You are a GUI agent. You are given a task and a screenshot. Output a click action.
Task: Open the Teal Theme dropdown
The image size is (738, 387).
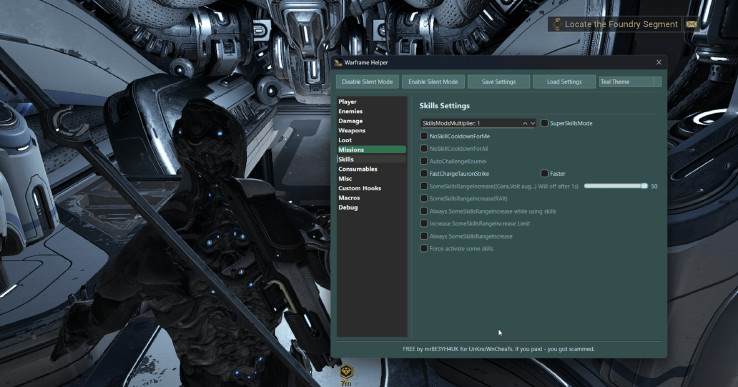coord(630,81)
